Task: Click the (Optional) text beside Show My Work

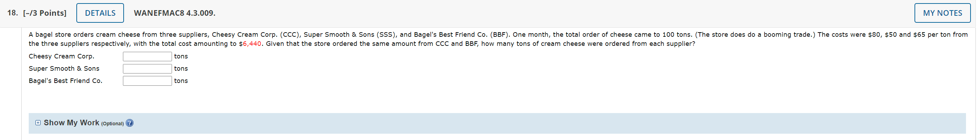Action: click(x=112, y=124)
